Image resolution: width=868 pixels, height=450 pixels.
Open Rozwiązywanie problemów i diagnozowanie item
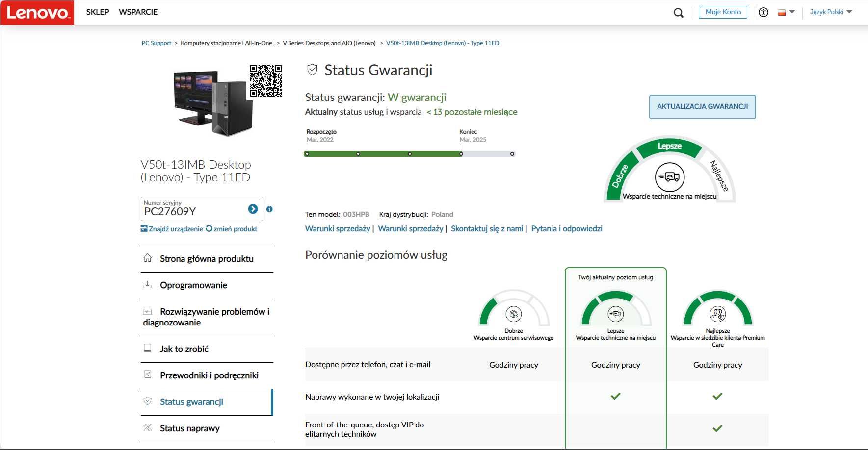tap(207, 317)
